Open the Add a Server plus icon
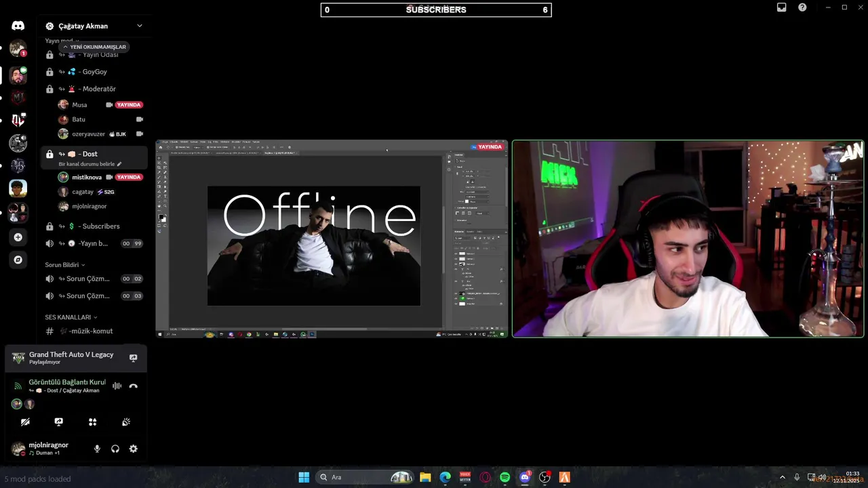 (18, 237)
